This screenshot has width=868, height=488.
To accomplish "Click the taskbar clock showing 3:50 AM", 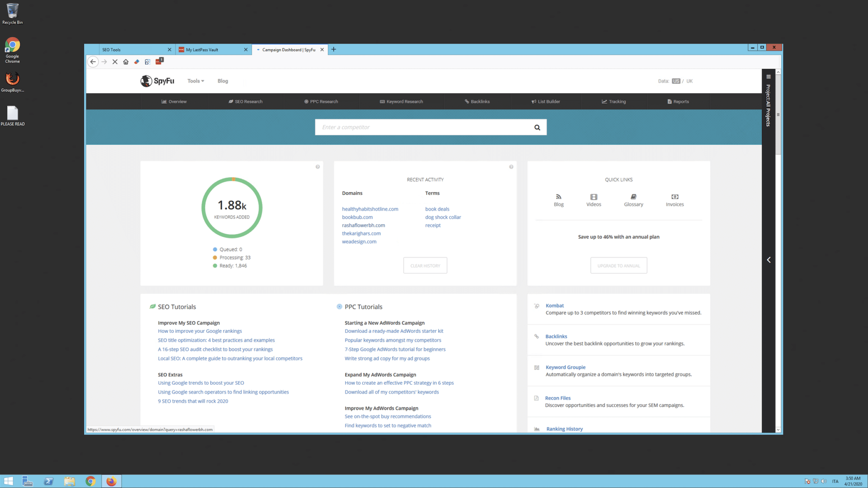I will tap(853, 481).
